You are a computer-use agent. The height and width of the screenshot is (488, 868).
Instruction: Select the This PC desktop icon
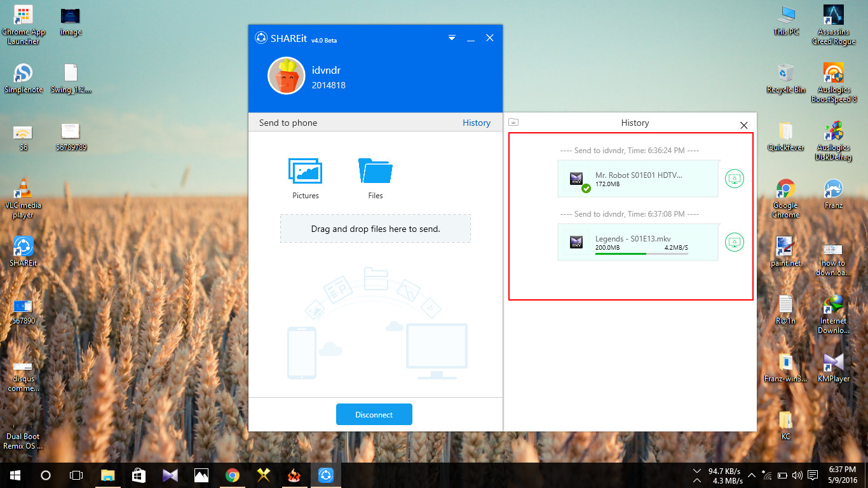coord(786,20)
